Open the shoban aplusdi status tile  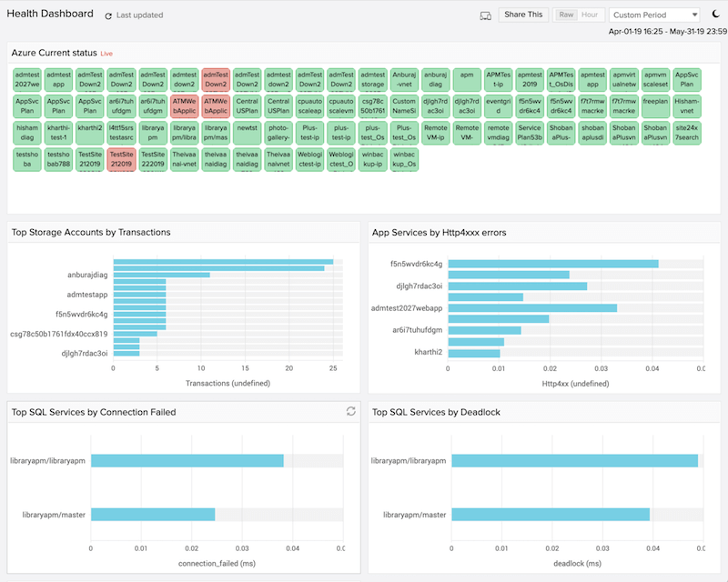[592, 133]
